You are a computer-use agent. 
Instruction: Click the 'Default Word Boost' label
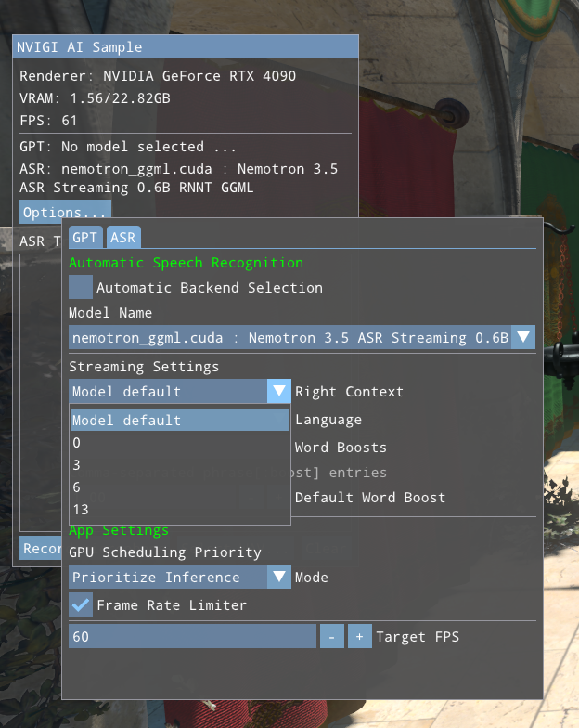370,498
